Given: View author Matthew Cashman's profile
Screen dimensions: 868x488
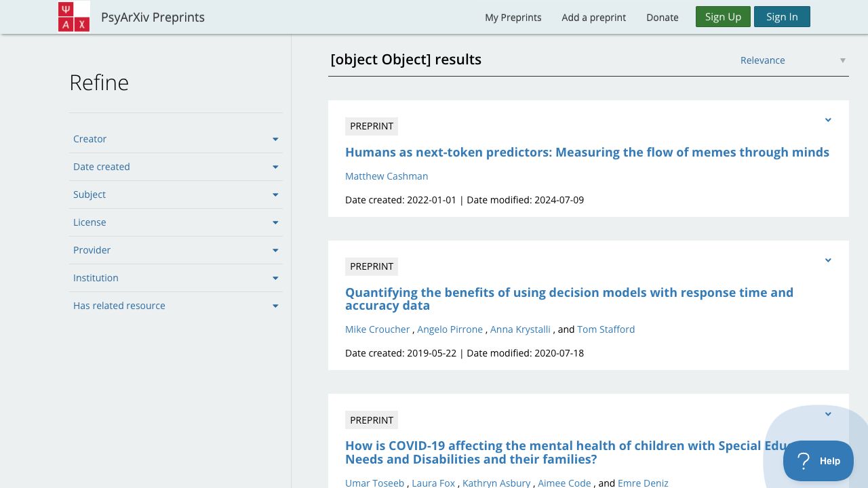Looking at the screenshot, I should tap(387, 176).
